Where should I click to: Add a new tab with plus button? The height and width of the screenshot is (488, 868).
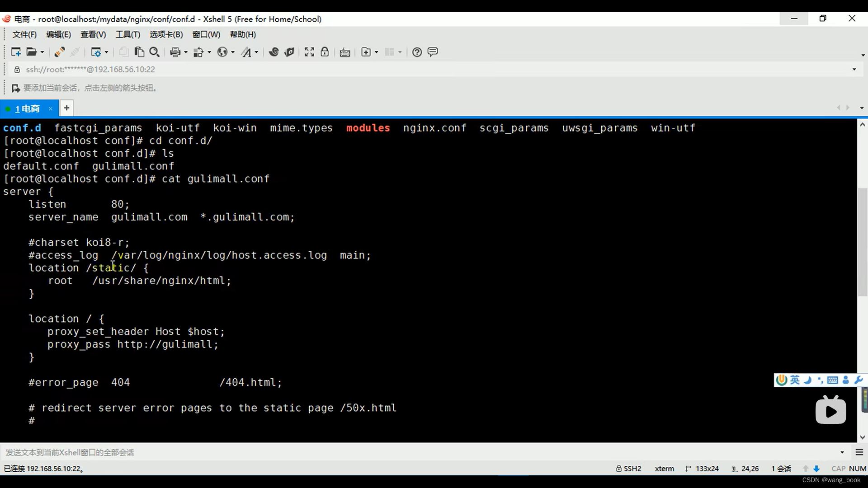click(66, 108)
